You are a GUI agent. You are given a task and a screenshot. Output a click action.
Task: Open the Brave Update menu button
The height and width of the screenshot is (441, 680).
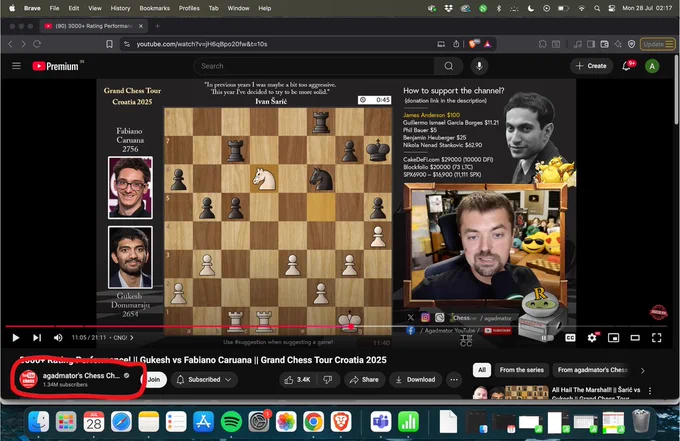[x=657, y=44]
